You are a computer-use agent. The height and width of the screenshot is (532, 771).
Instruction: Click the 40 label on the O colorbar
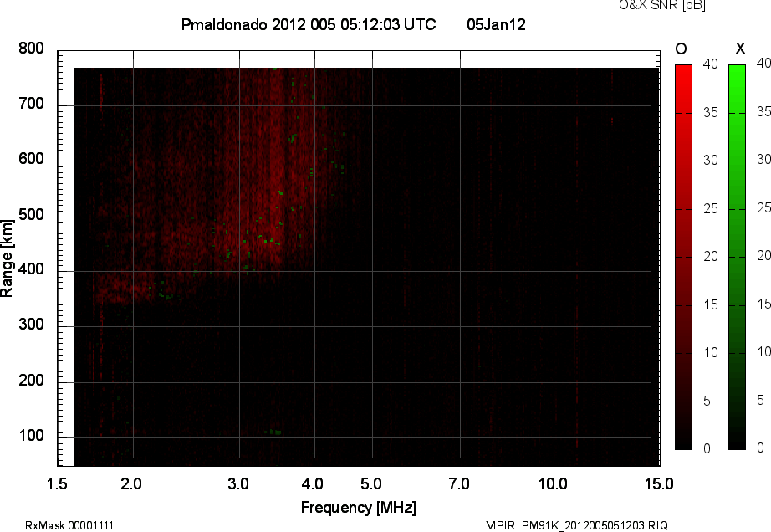click(711, 64)
